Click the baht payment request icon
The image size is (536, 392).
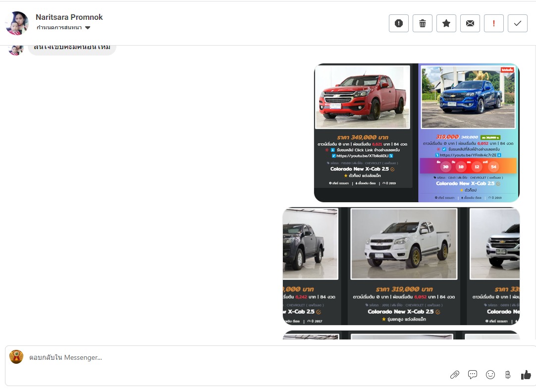508,375
